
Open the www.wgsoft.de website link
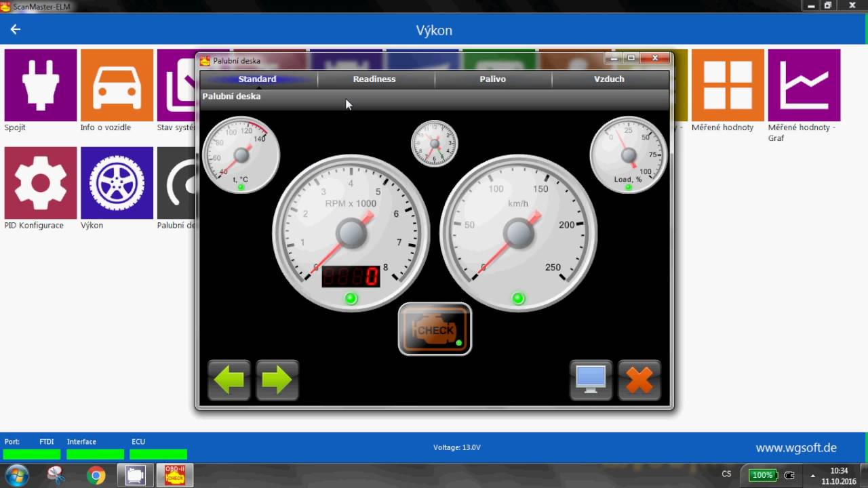click(x=795, y=448)
